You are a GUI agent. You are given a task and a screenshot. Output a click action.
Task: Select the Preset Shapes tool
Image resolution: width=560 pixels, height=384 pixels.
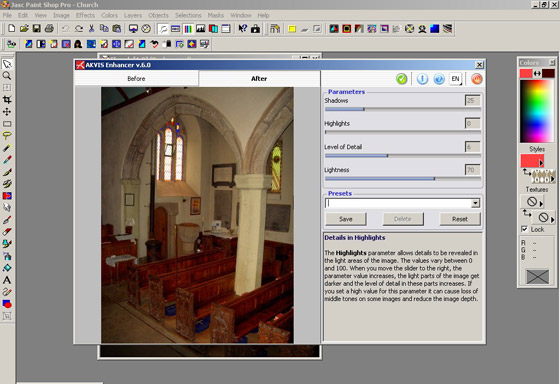(7, 304)
